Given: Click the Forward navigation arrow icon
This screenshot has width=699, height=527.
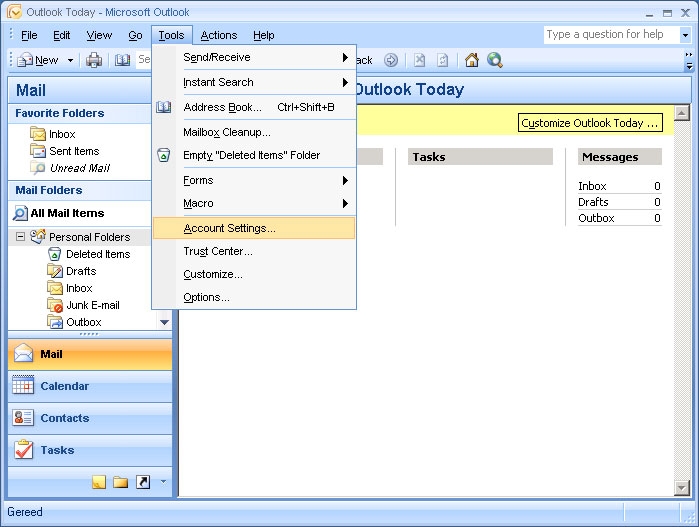Looking at the screenshot, I should pyautogui.click(x=391, y=60).
